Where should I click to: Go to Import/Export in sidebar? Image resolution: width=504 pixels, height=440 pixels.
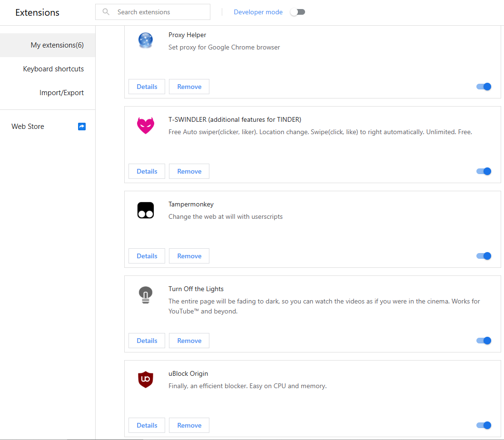(61, 93)
